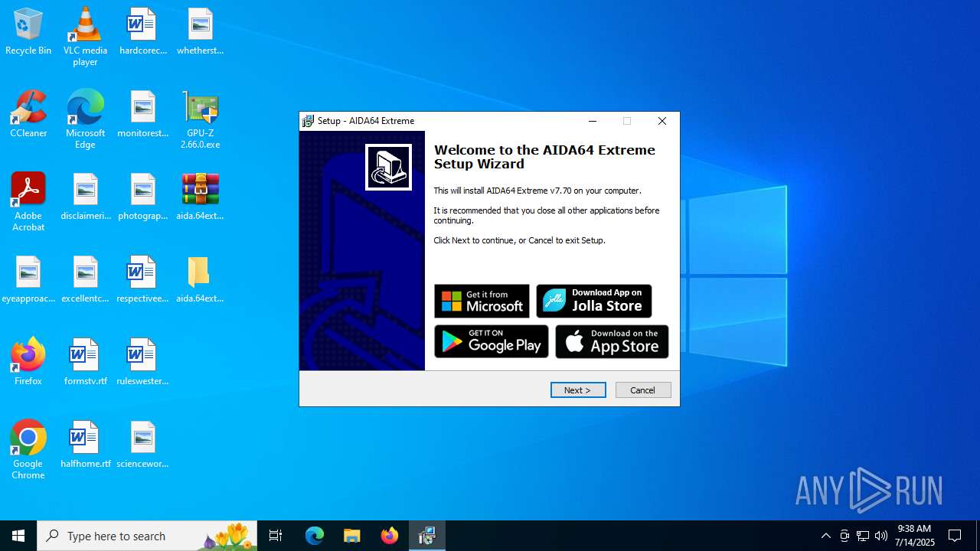Select the eyeapproac... image file
Screen dimensions: 980x551
tap(28, 280)
